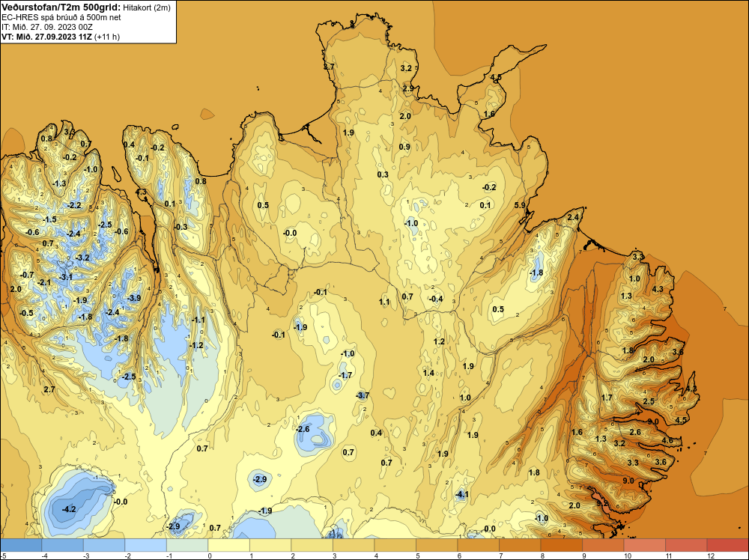The height and width of the screenshot is (560, 749).
Task: Click the "-1.7" temperature value
Action: (345, 375)
